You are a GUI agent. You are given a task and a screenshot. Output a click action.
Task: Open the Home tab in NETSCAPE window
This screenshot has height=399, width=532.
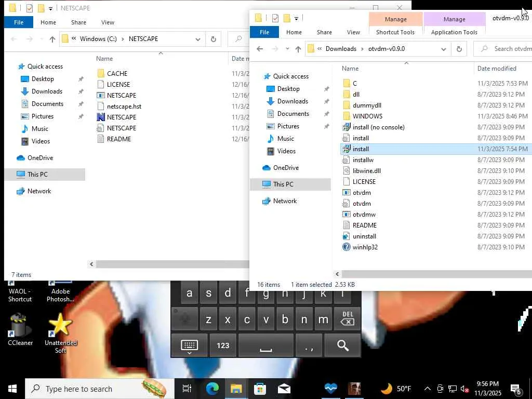pyautogui.click(x=48, y=22)
